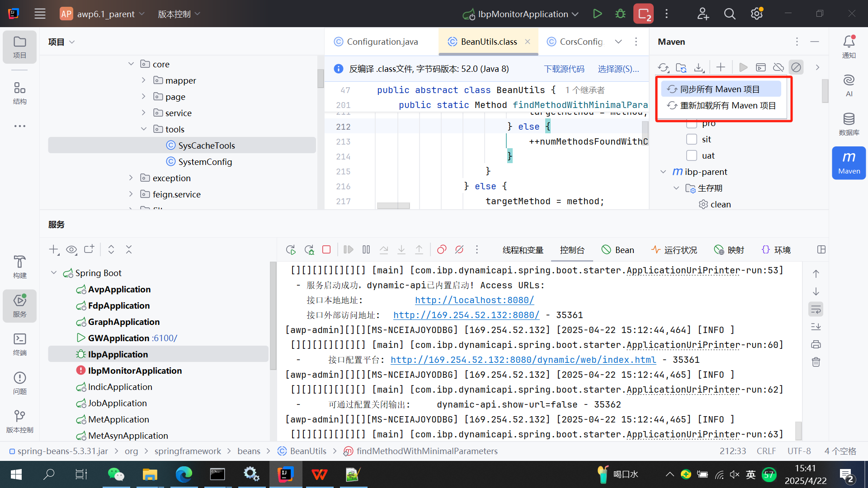The width and height of the screenshot is (868, 488).
Task: Select 同步所有 Maven 项目 menu item
Action: [721, 89]
